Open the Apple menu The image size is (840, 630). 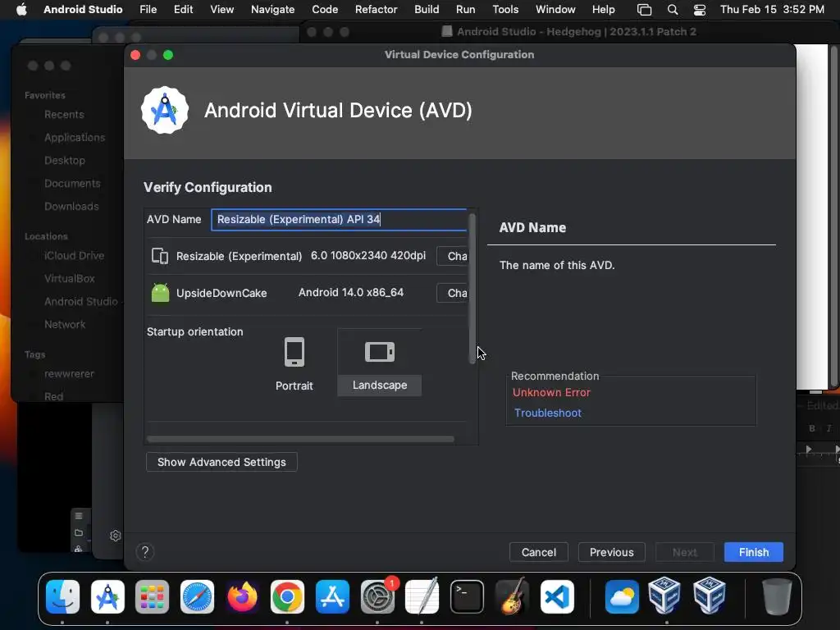click(21, 9)
